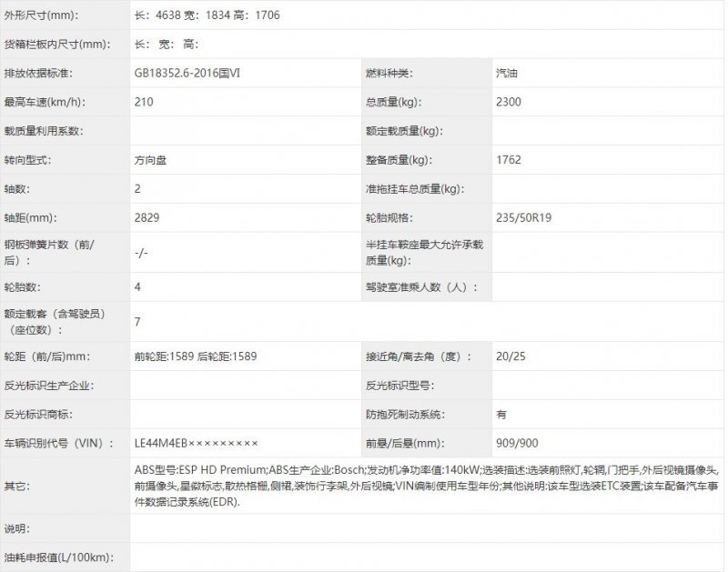
Task: Click approach/departure angle value 20/25
Action: tap(511, 356)
